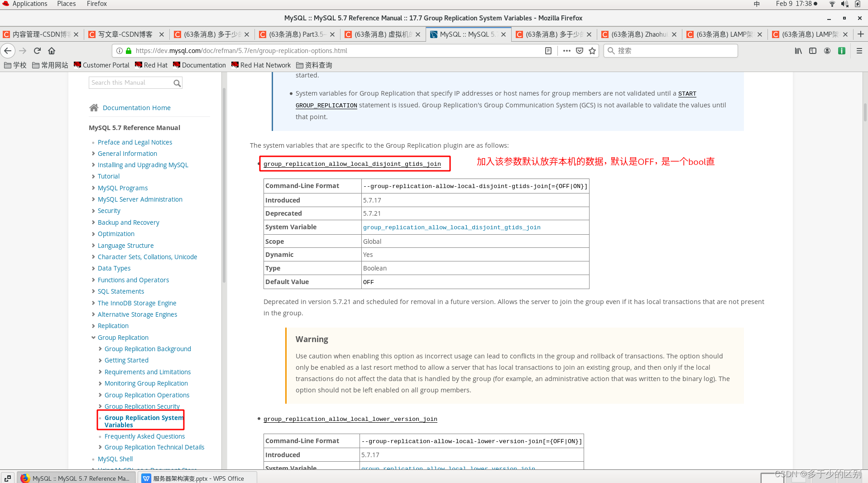Expand the MySQL Server Administration section

(93, 199)
